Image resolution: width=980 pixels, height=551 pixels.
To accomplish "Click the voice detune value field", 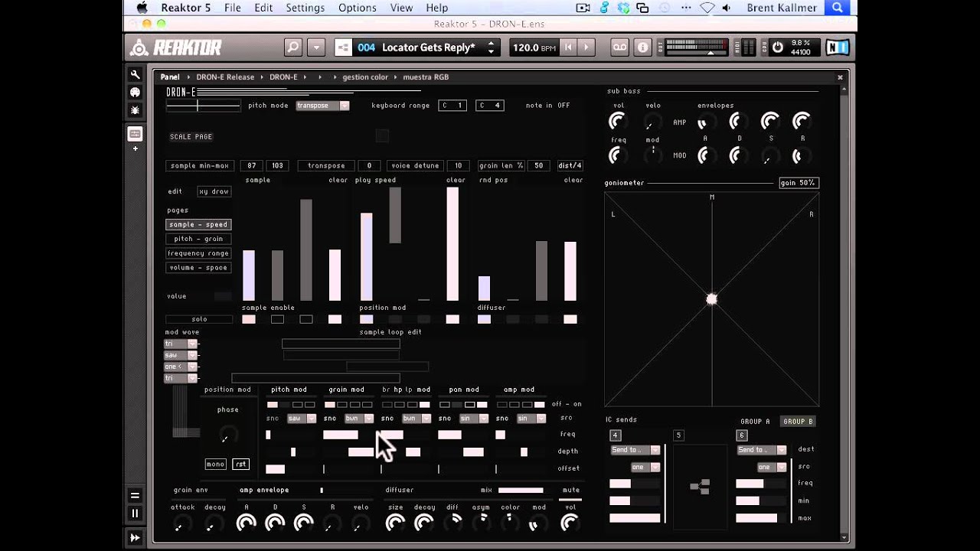I will (459, 166).
